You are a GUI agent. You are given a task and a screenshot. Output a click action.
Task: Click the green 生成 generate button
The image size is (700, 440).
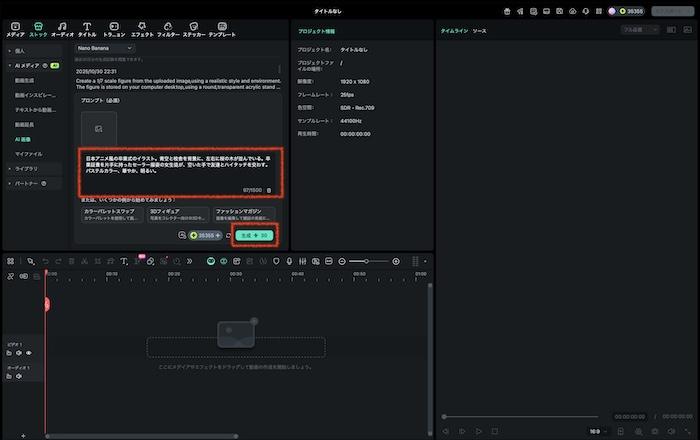253,235
